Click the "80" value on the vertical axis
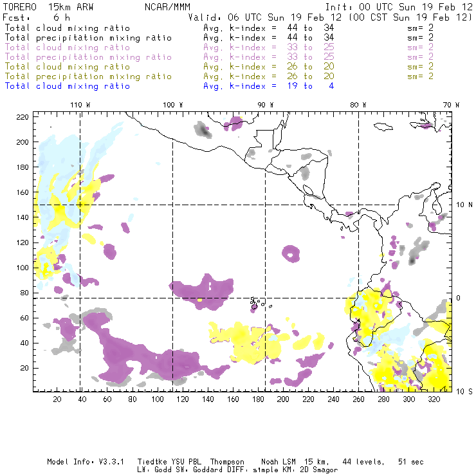The image size is (476, 476). click(24, 293)
